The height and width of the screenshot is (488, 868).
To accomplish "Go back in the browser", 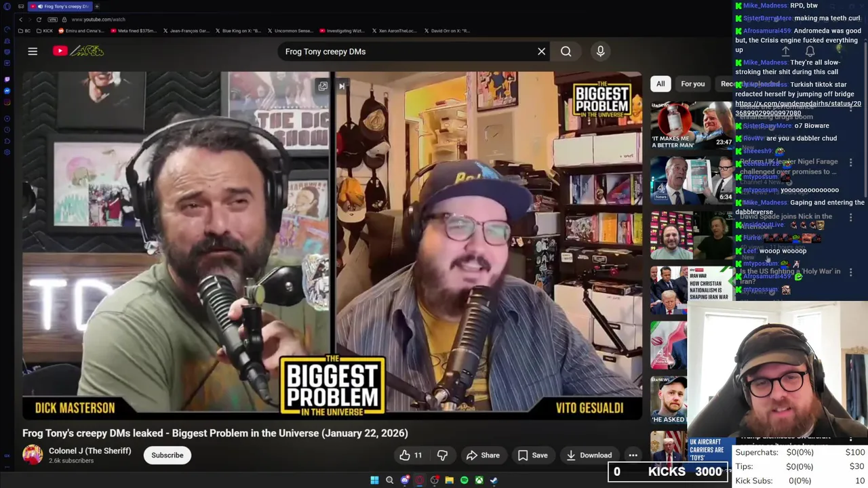I will 20,20.
